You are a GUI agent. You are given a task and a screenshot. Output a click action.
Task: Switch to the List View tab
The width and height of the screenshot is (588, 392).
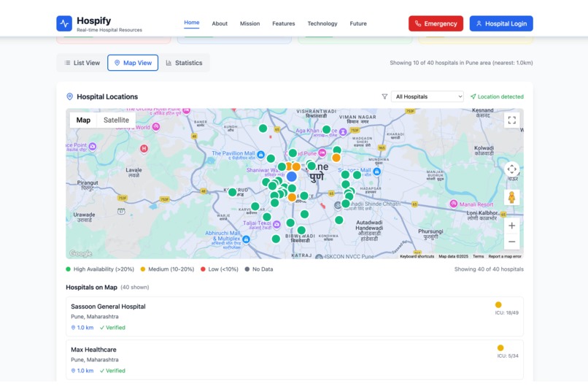click(x=82, y=63)
